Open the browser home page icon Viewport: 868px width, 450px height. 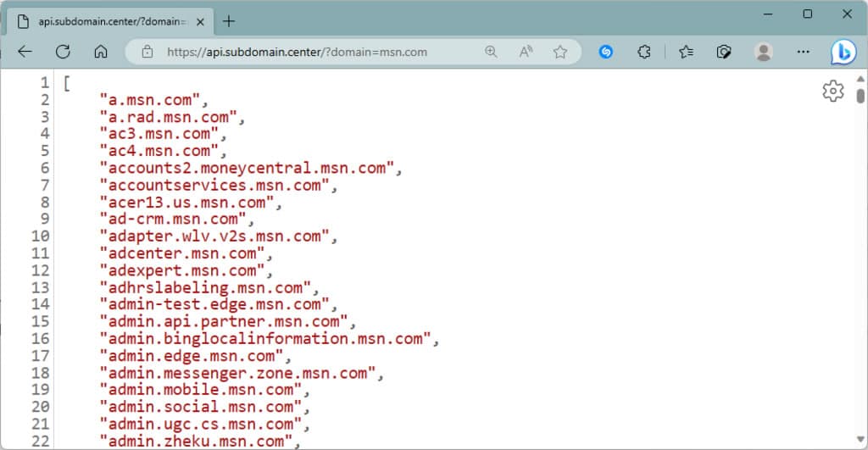[101, 52]
